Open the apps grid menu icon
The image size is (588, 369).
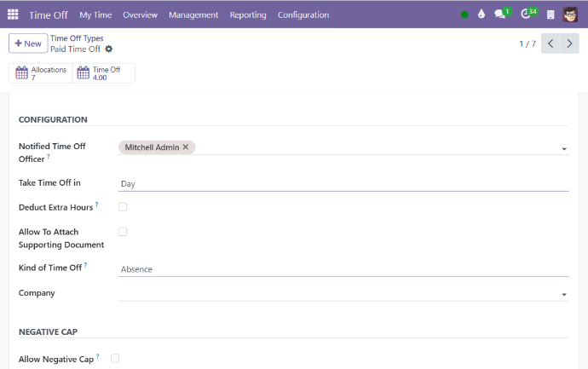pos(13,14)
